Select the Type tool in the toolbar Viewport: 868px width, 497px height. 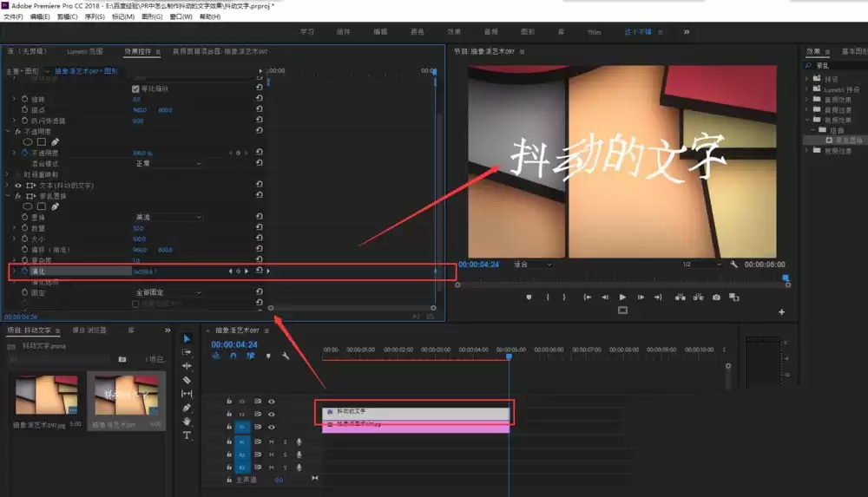(187, 435)
